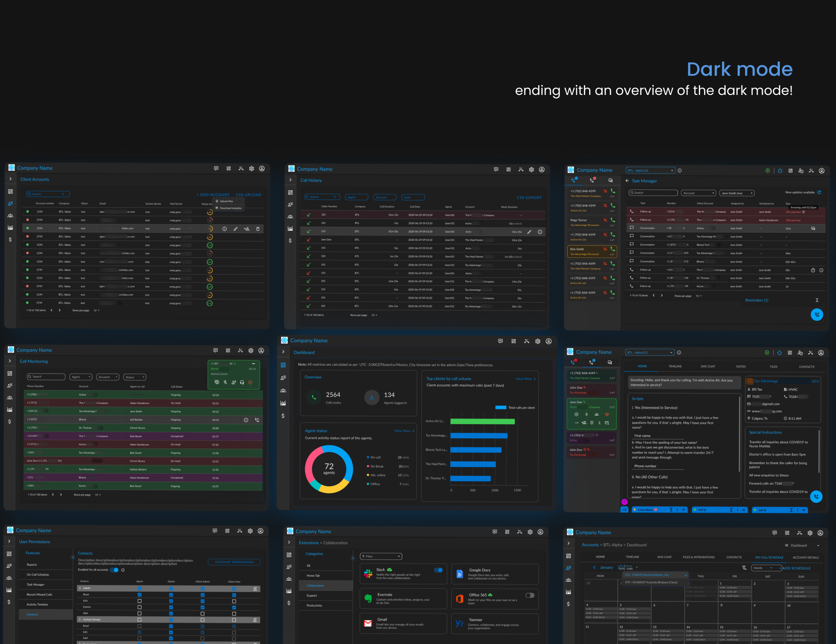Viewport: 836px width, 644px height.
Task: Open BTL - Alpha123 dropdown in Task Manager
Action: coord(650,171)
